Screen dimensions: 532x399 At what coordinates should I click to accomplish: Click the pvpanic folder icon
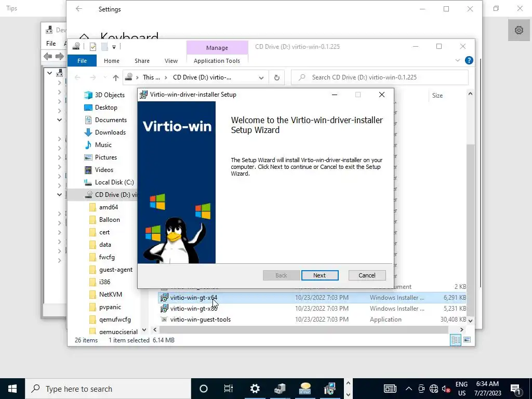pyautogui.click(x=92, y=307)
